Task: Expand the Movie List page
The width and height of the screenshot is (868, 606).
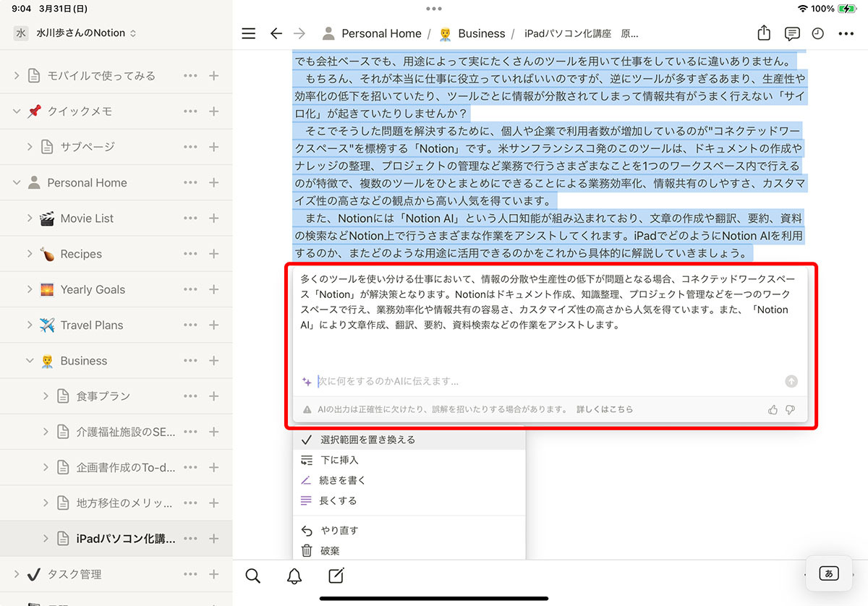Action: tap(30, 218)
